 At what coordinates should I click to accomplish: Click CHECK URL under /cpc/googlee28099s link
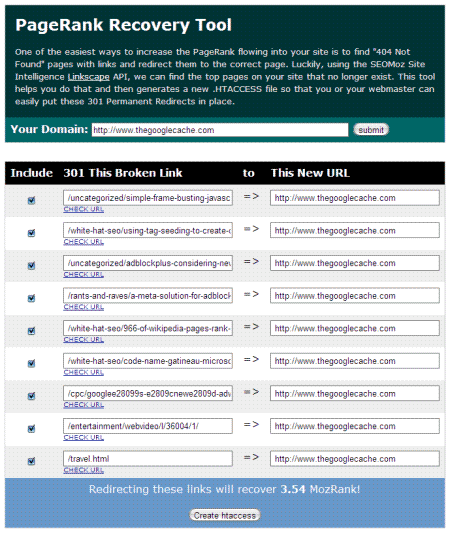[84, 405]
